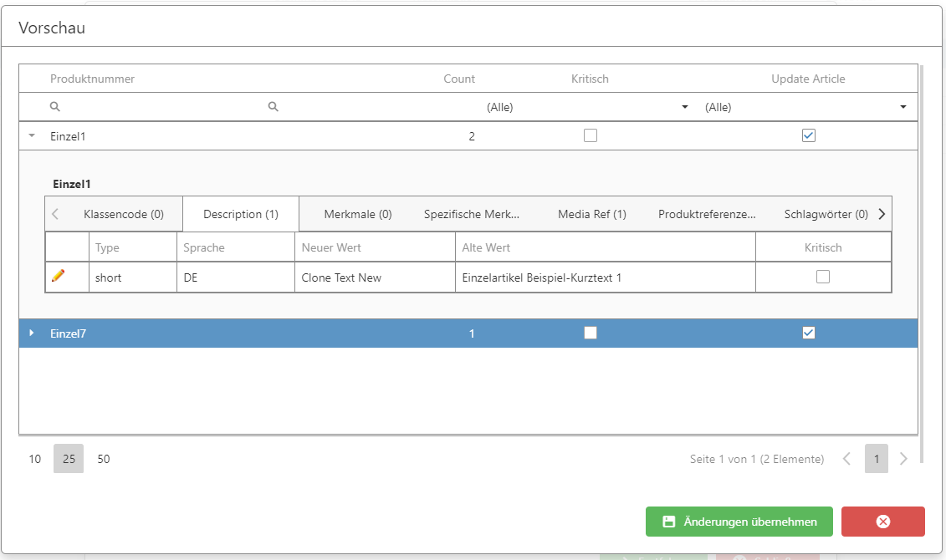This screenshot has width=946, height=560.
Task: Set page size to 25
Action: tap(69, 459)
